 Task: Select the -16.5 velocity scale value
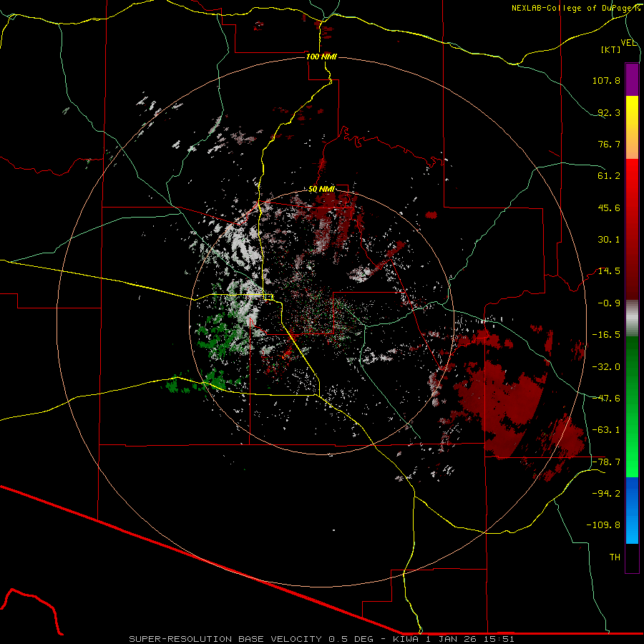pos(606,335)
